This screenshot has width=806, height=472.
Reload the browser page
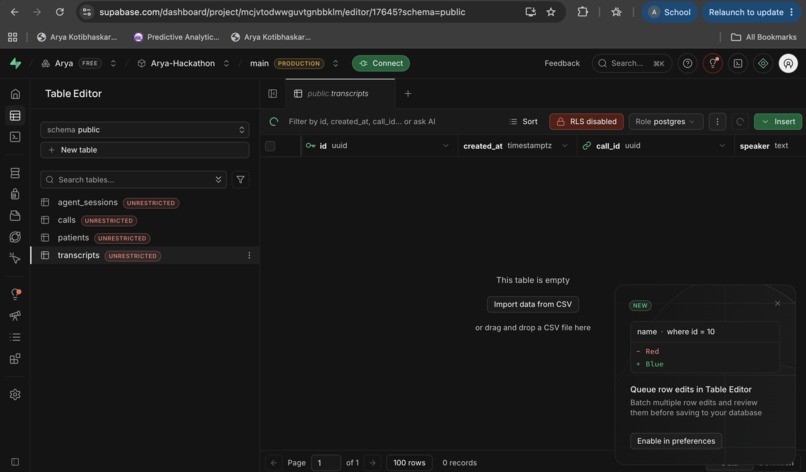pyautogui.click(x=60, y=12)
